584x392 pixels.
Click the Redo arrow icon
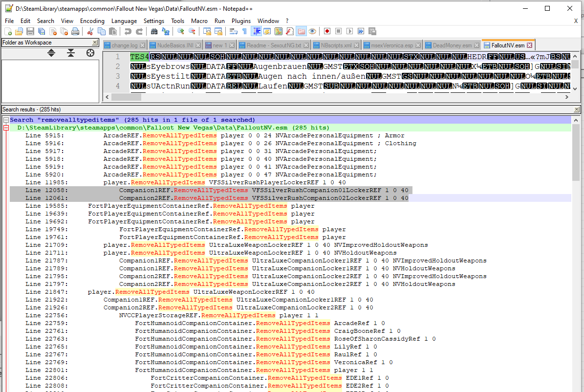139,31
